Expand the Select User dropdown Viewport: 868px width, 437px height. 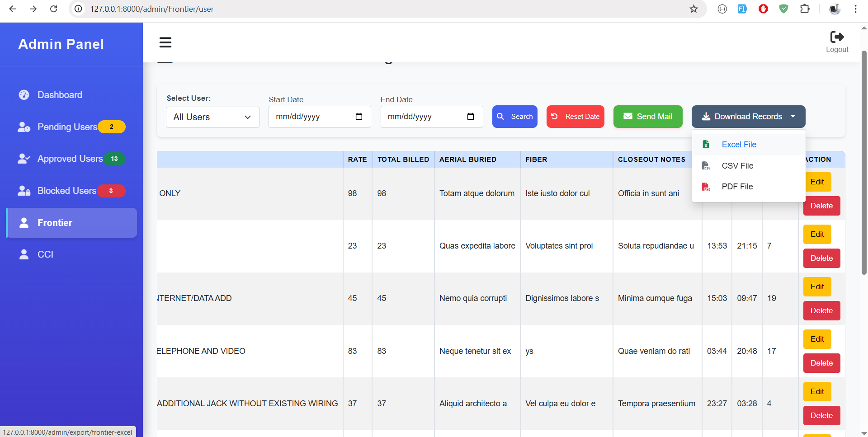(212, 117)
